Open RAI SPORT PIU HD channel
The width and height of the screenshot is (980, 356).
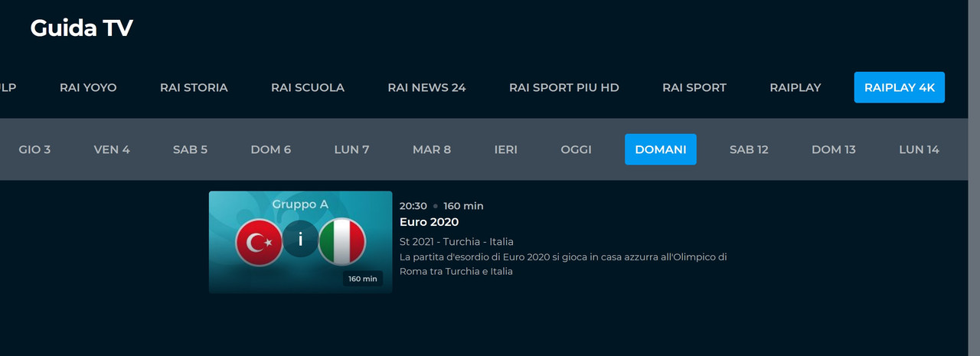(x=564, y=87)
